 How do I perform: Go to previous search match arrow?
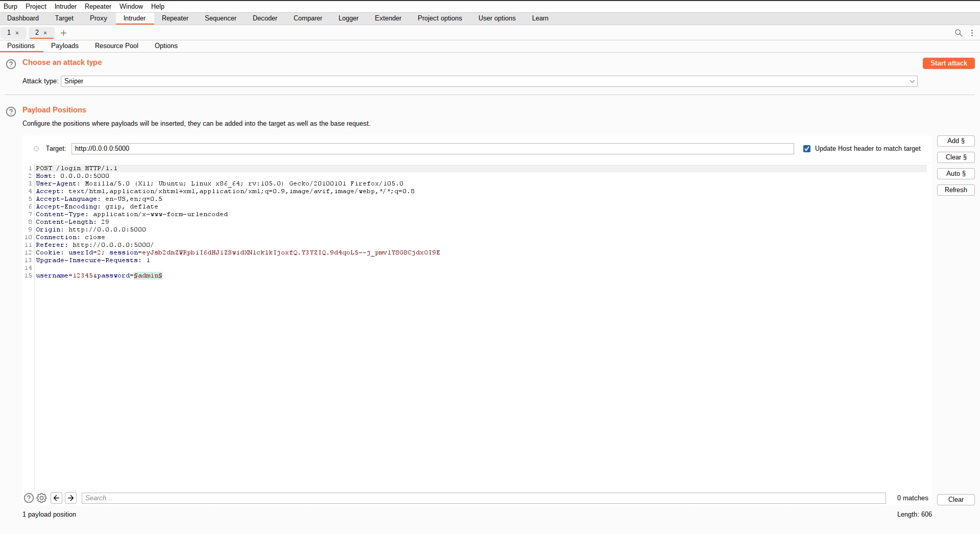57,498
